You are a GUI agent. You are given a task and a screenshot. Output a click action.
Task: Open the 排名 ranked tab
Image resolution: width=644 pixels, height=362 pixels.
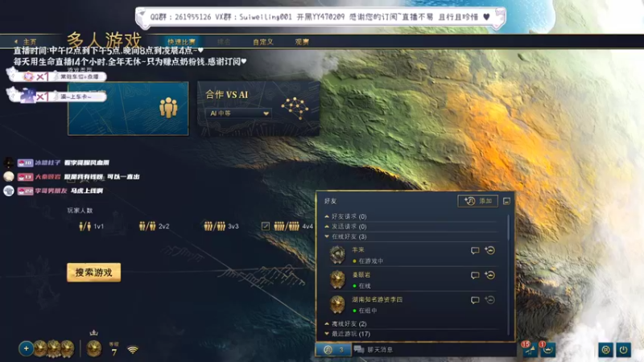[224, 42]
